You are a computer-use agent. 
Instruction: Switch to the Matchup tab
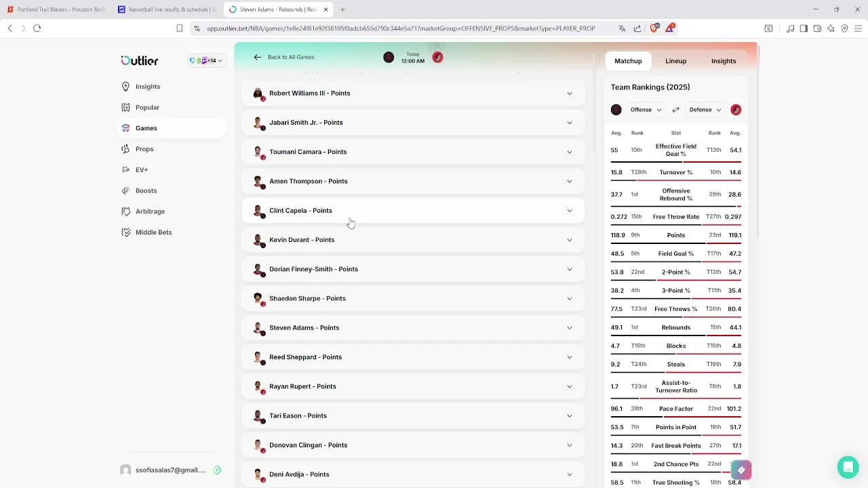[628, 61]
